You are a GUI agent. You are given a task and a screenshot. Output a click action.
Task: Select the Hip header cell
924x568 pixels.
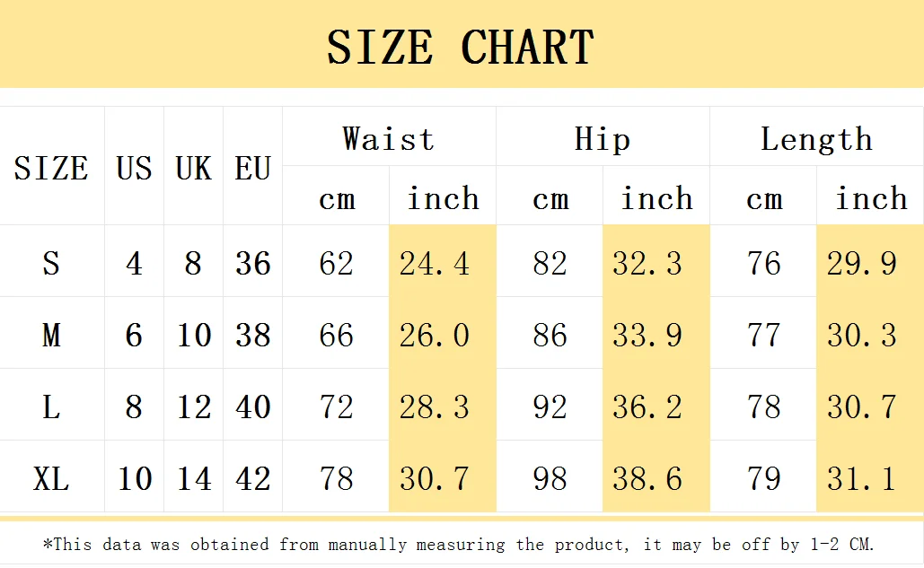[603, 139]
